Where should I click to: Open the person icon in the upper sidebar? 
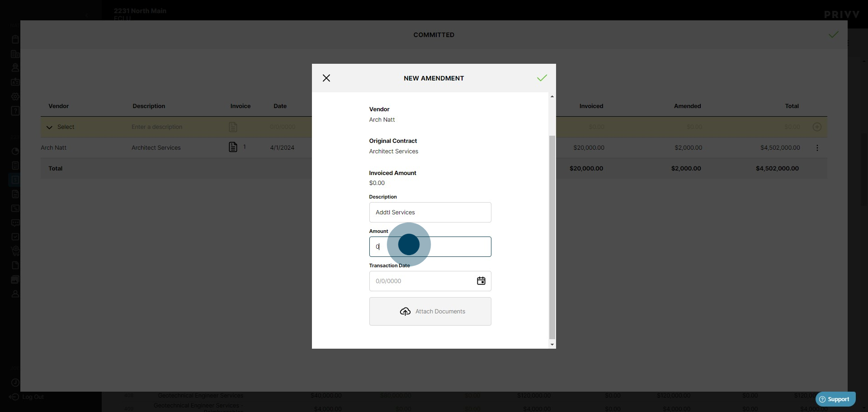(x=15, y=68)
